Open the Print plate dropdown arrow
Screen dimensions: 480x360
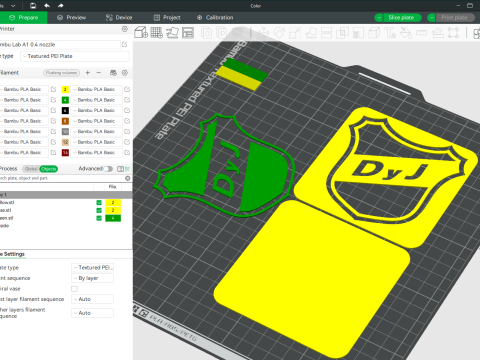pos(431,18)
